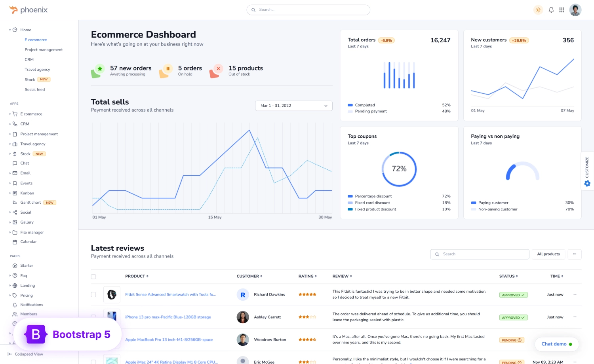This screenshot has height=364, width=594.
Task: Expand the E commerce apps section
Action: 10,114
